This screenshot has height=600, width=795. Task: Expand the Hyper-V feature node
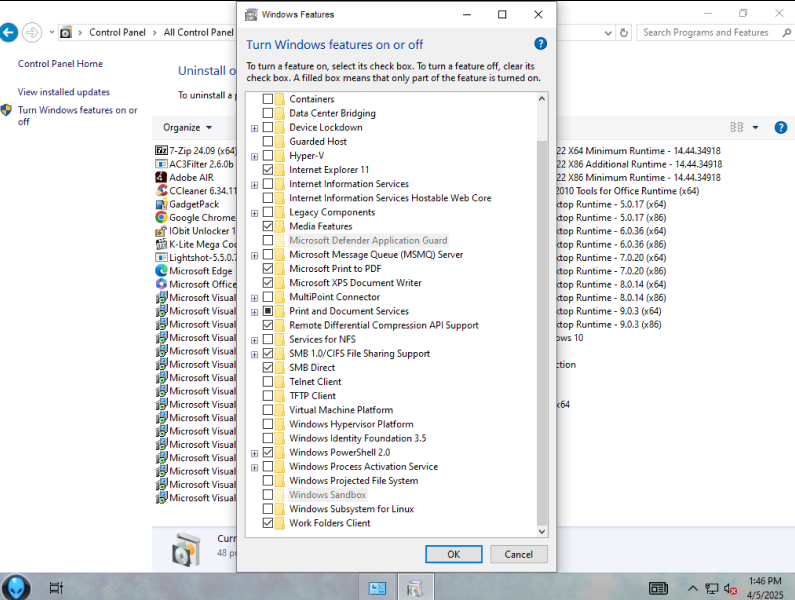pos(255,157)
